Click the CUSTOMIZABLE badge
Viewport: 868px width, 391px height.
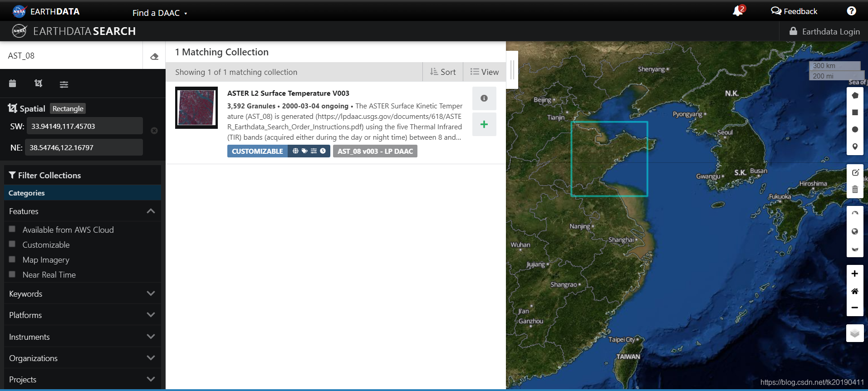[257, 151]
